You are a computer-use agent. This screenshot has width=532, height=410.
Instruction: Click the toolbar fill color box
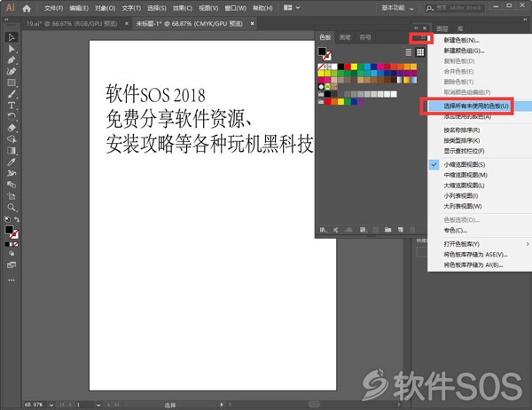pyautogui.click(x=9, y=230)
